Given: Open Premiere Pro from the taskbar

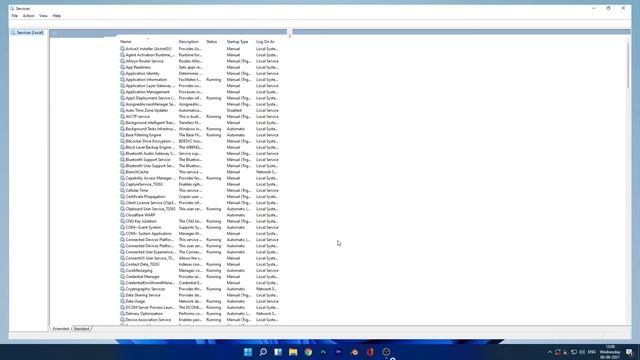Looking at the screenshot, I should [x=338, y=352].
